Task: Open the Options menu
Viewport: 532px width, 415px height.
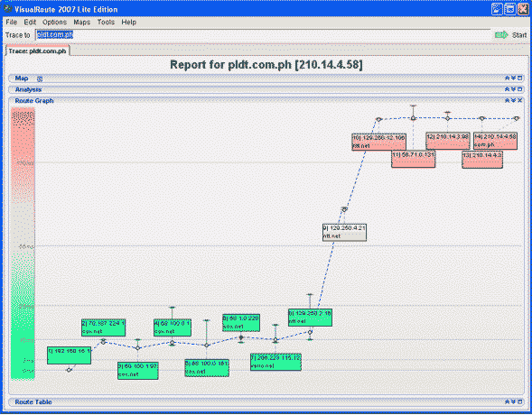Action: 54,22
